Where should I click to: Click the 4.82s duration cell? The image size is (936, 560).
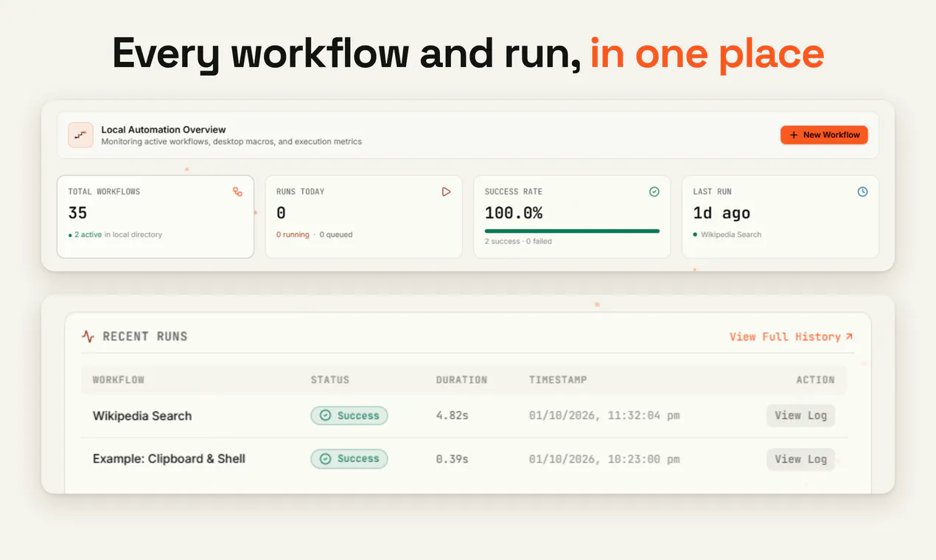pyautogui.click(x=452, y=416)
